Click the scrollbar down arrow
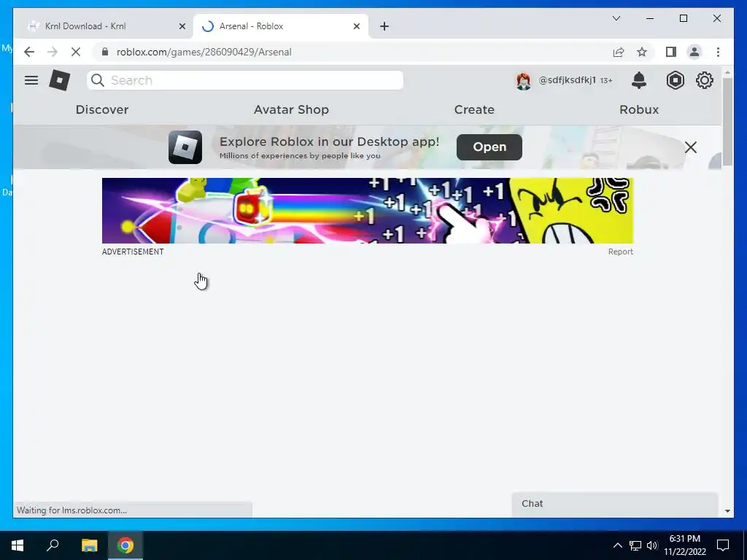The height and width of the screenshot is (560, 747). (727, 511)
